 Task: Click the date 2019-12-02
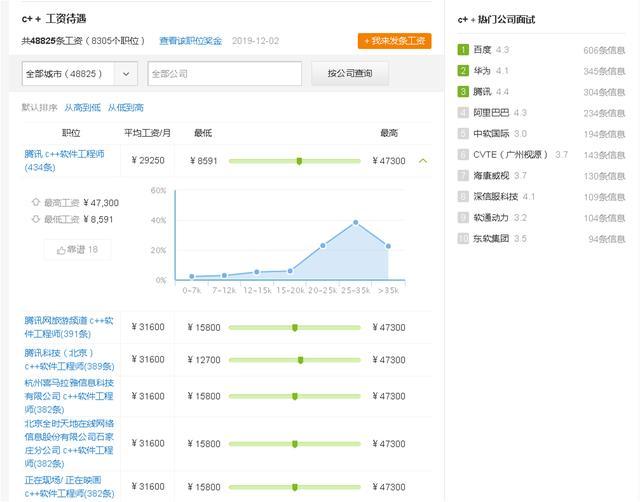tap(256, 41)
